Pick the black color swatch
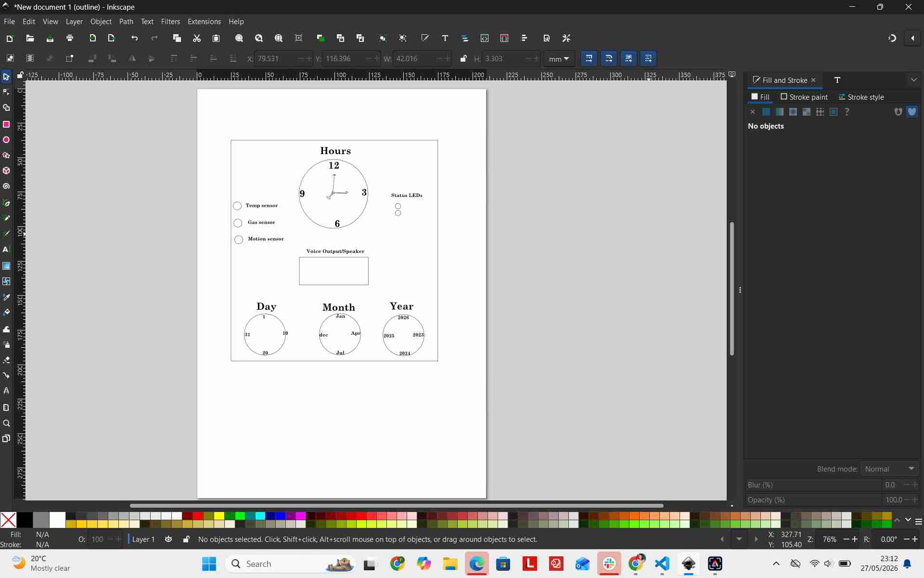 pyautogui.click(x=25, y=520)
